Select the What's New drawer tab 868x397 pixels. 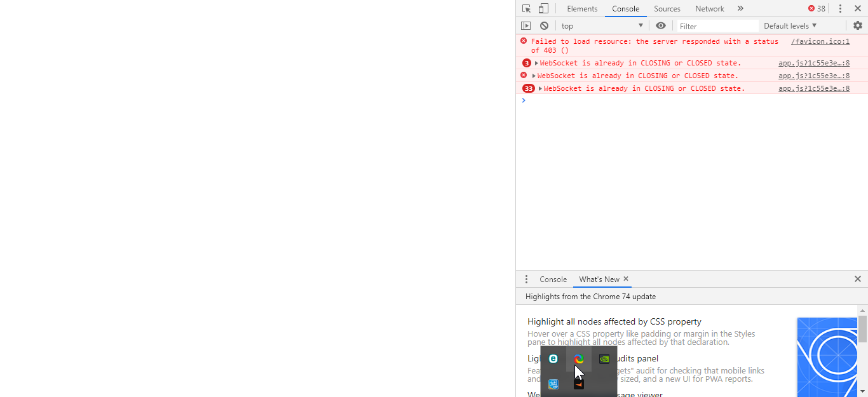[599, 279]
